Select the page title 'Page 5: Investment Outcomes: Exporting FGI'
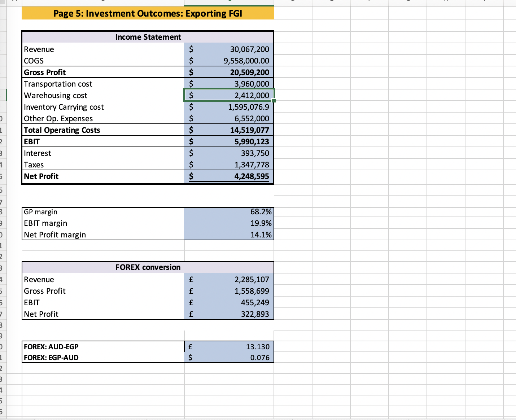This screenshot has width=516, height=420. pos(148,14)
